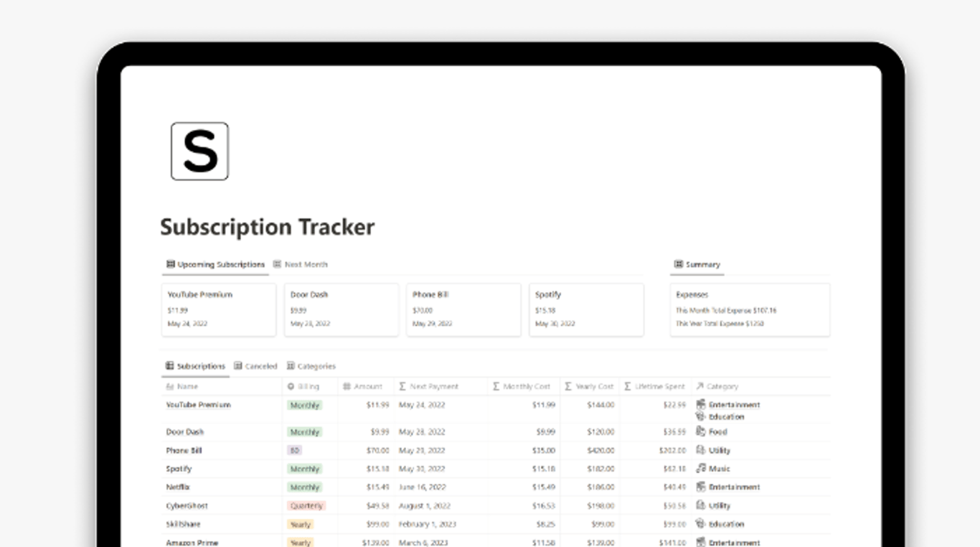This screenshot has width=980, height=547.
Task: Open the Expenses summary card
Action: 750,309
